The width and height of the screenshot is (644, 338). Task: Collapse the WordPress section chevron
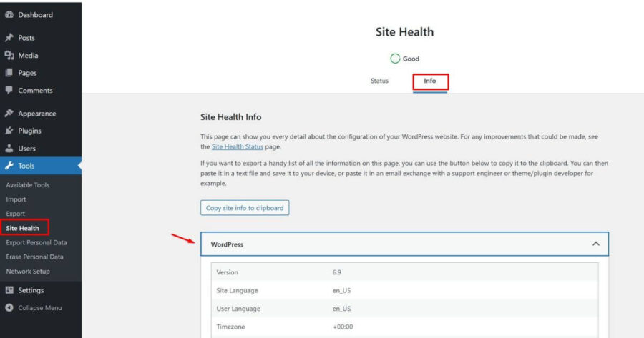(x=595, y=244)
